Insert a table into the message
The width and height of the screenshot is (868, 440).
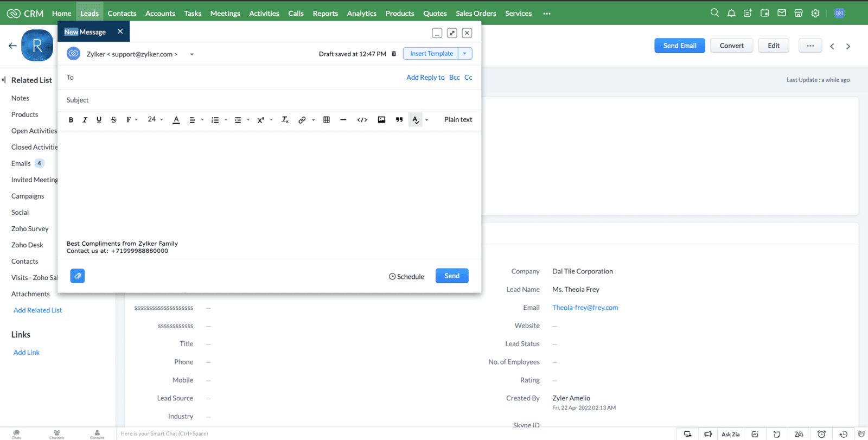pos(327,120)
